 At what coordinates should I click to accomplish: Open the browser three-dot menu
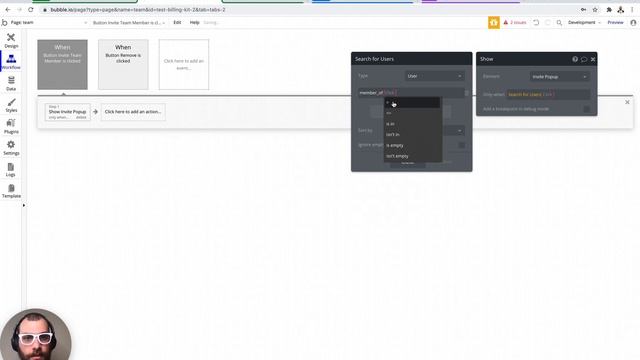pos(633,9)
